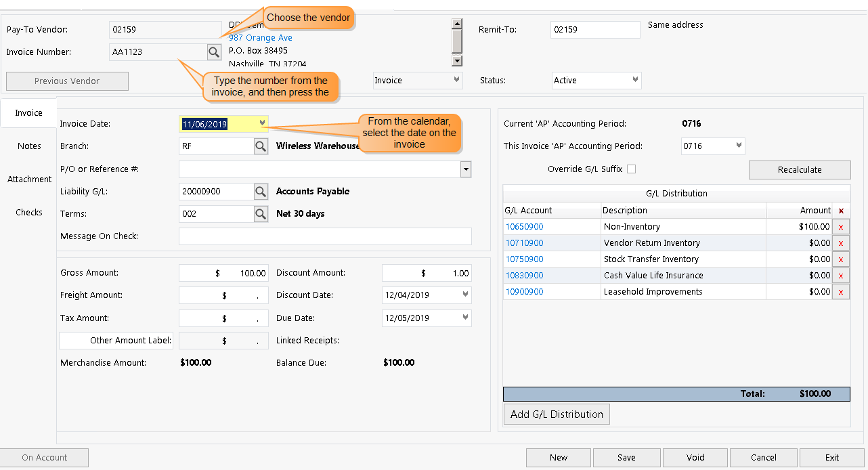868x470 pixels.
Task: Click the Message On Check input field
Action: [x=325, y=236]
